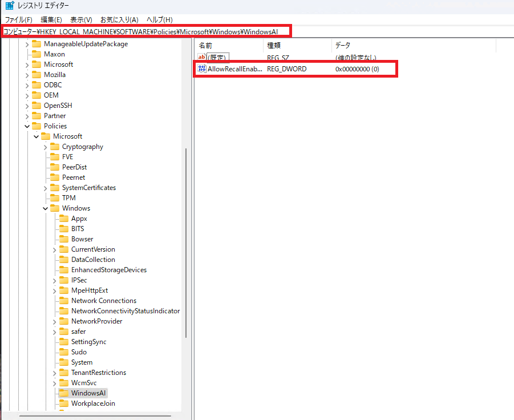Expand the ManageableUpdatePackage key
The width and height of the screenshot is (514, 420).
click(27, 45)
